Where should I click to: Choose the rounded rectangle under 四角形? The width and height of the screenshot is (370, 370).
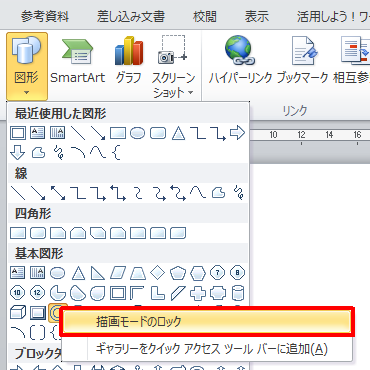38,233
